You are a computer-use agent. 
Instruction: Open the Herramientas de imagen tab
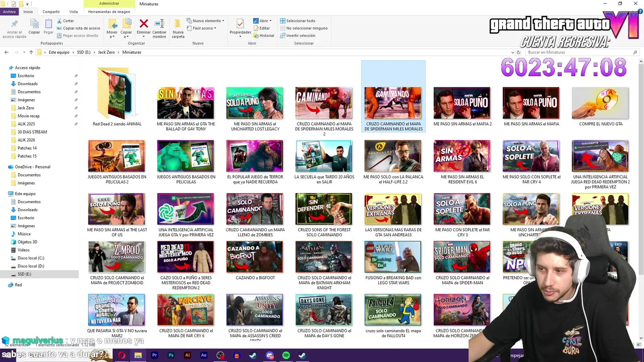[x=109, y=12]
